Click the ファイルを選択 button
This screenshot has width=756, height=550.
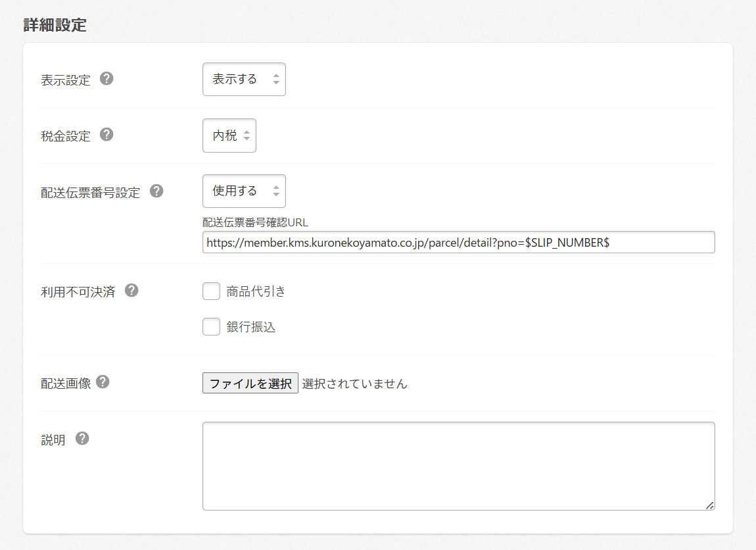click(250, 384)
